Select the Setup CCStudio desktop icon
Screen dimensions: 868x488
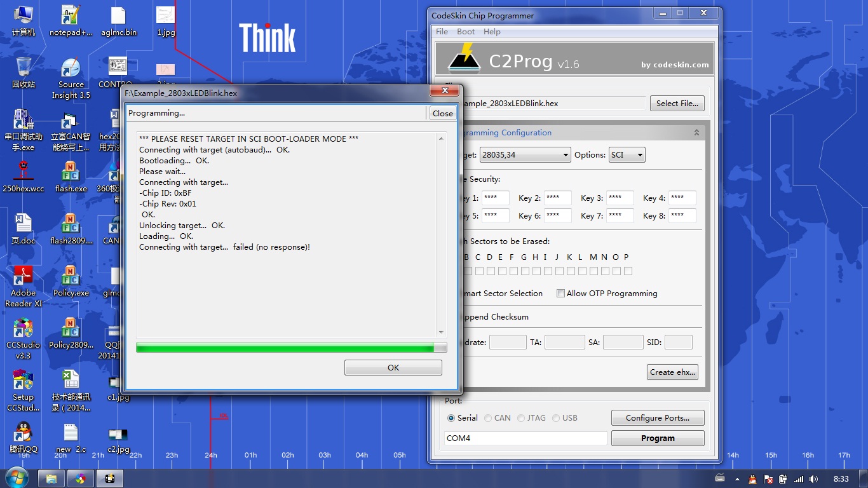point(24,391)
